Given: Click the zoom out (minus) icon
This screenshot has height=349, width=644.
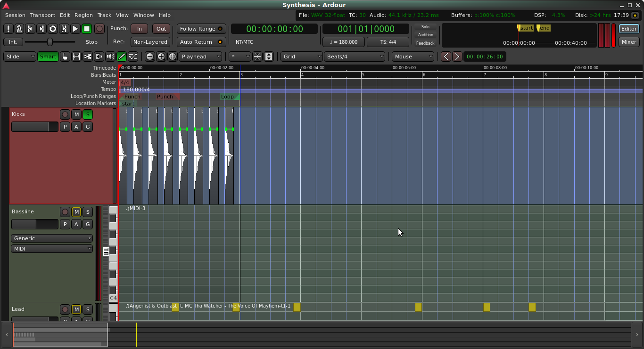Looking at the screenshot, I should tap(150, 57).
